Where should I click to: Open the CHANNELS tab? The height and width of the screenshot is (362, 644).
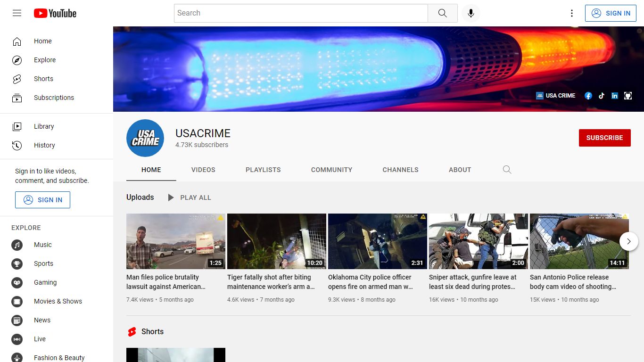coord(400,170)
